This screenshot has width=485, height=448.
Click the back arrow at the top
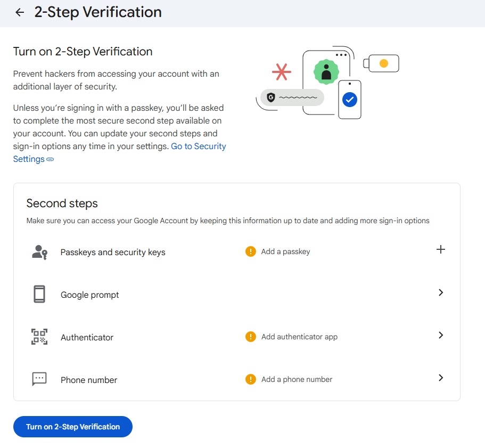tap(19, 12)
